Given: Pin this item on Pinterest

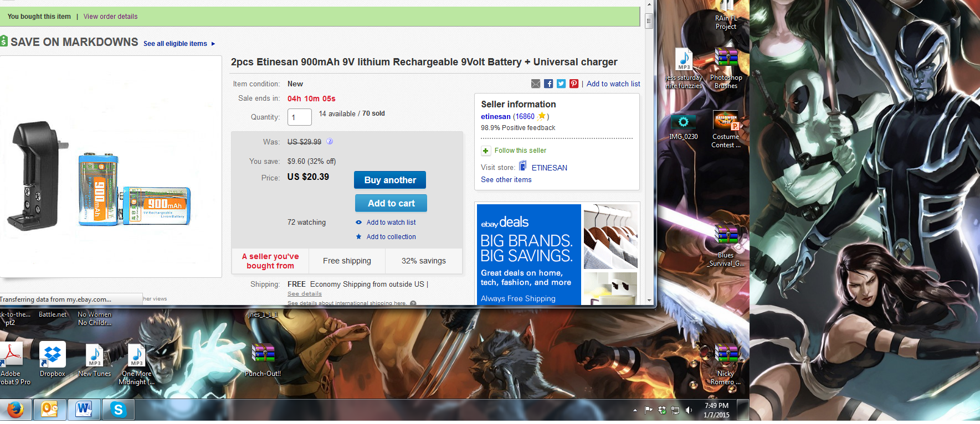Looking at the screenshot, I should pyautogui.click(x=574, y=84).
